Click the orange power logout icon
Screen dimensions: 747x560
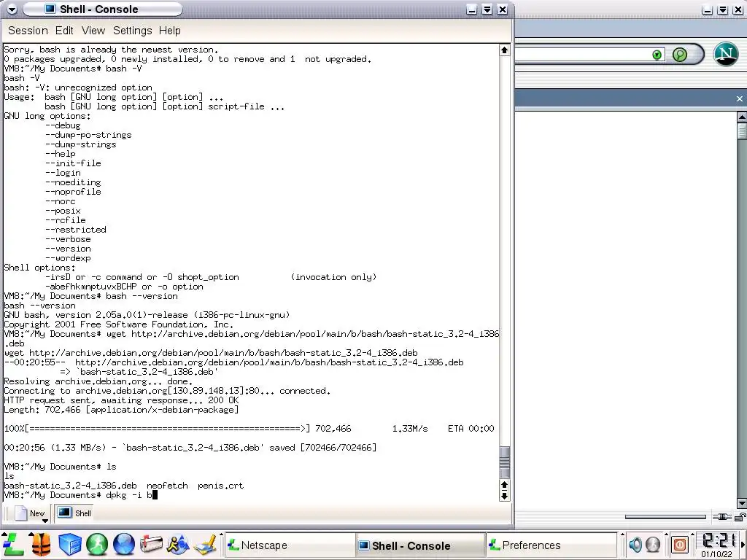pos(680,545)
